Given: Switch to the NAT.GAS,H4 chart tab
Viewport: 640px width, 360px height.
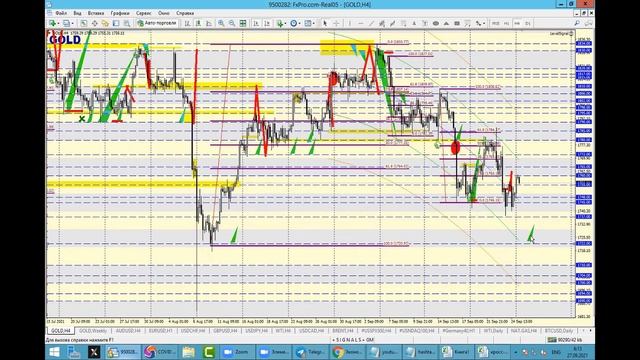Looking at the screenshot, I should point(524,331).
